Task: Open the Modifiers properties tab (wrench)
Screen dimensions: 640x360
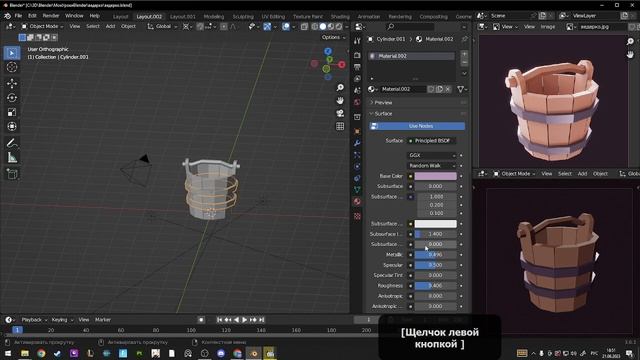Action: tap(357, 143)
